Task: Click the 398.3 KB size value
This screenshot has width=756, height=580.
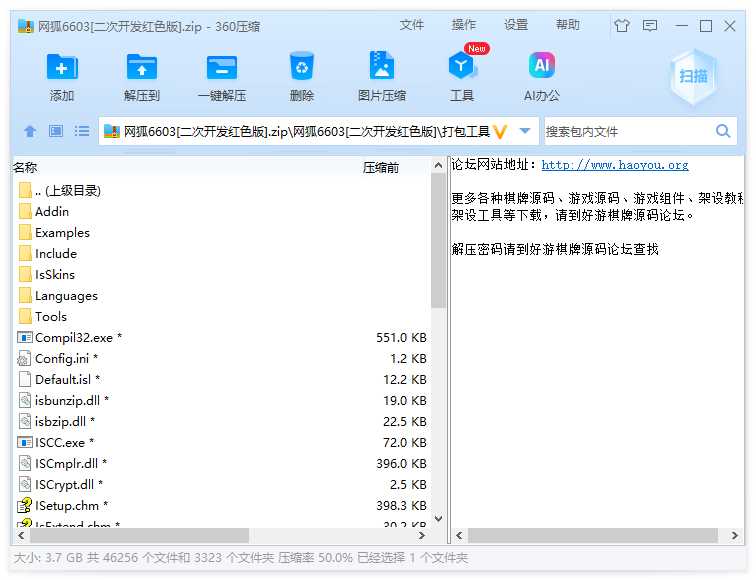Action: (x=401, y=505)
